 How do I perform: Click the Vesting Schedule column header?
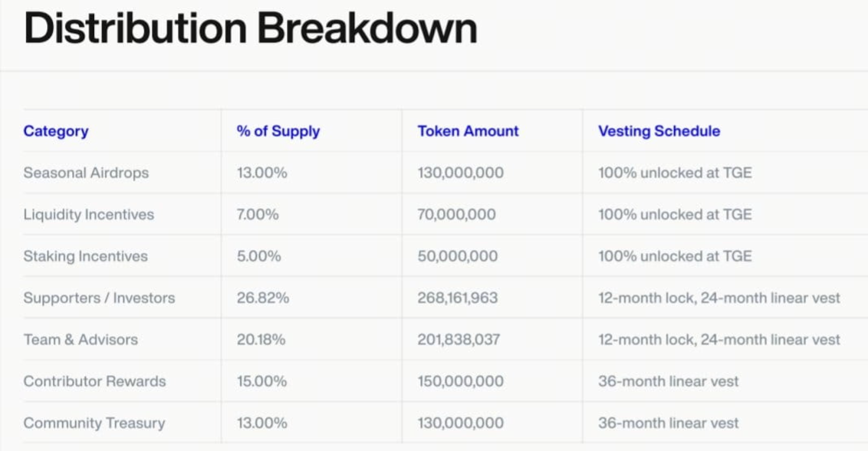pyautogui.click(x=659, y=131)
